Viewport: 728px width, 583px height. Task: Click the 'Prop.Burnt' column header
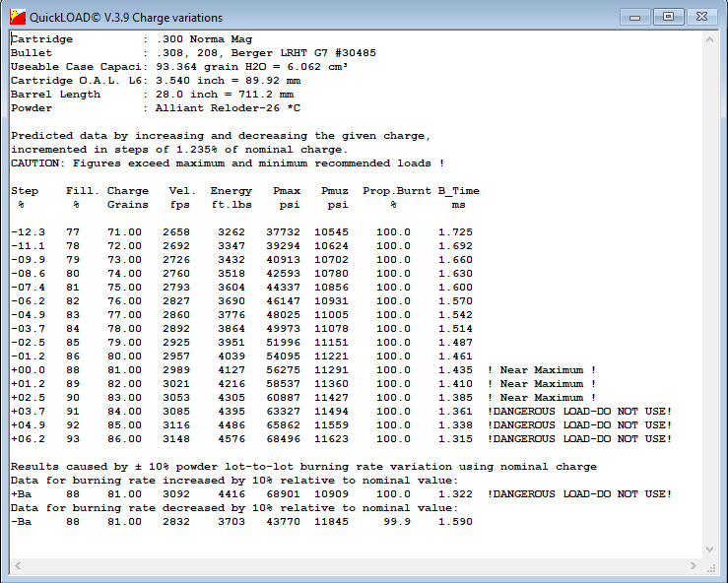click(x=397, y=191)
